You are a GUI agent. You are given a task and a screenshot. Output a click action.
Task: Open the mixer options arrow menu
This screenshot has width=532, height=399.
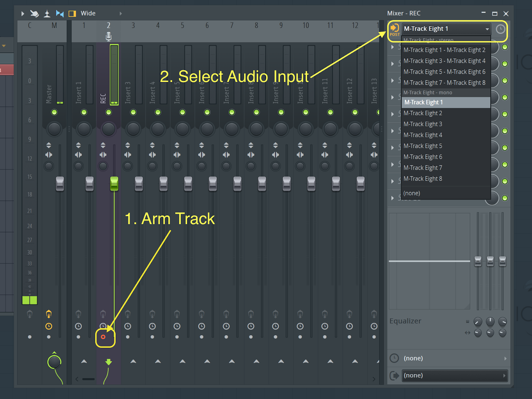pyautogui.click(x=23, y=14)
